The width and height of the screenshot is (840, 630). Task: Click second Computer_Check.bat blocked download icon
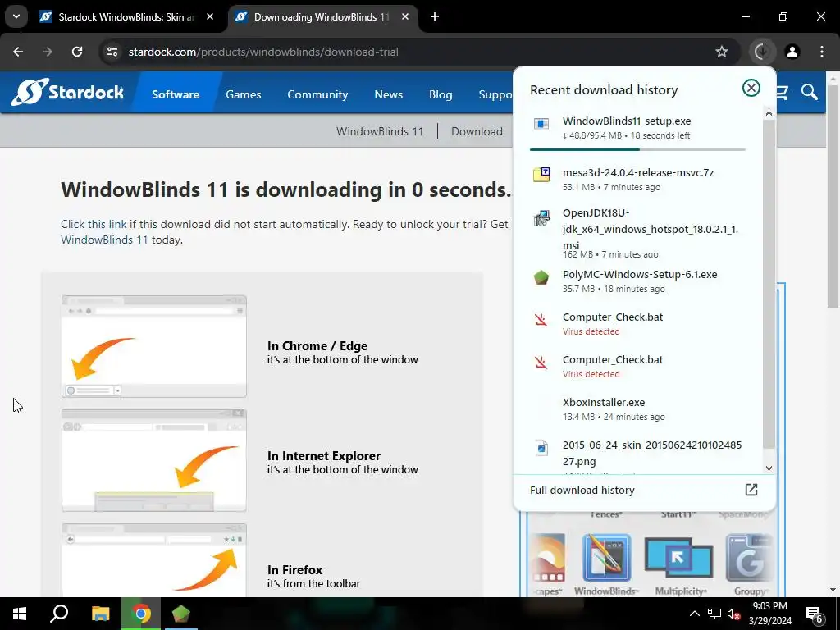tap(541, 363)
